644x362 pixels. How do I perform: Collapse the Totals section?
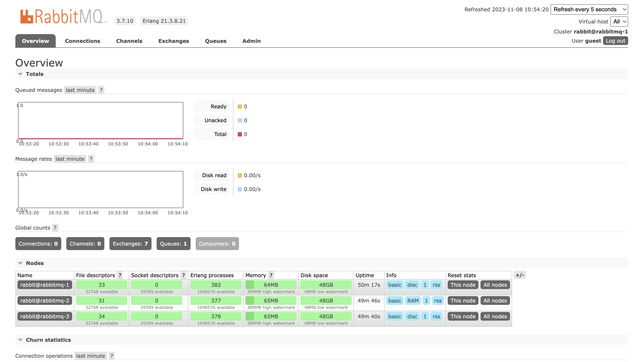pyautogui.click(x=35, y=74)
